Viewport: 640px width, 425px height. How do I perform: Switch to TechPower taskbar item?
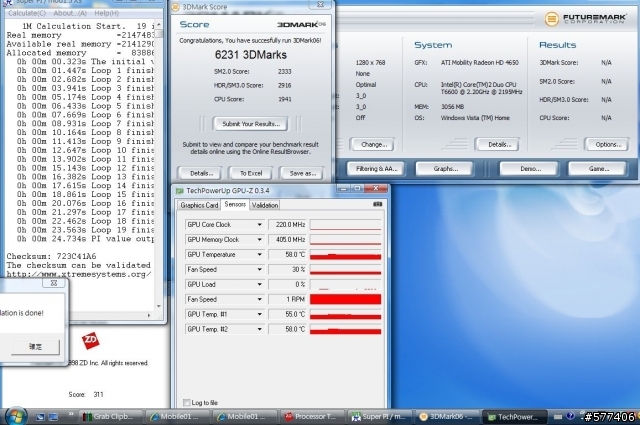pyautogui.click(x=515, y=417)
